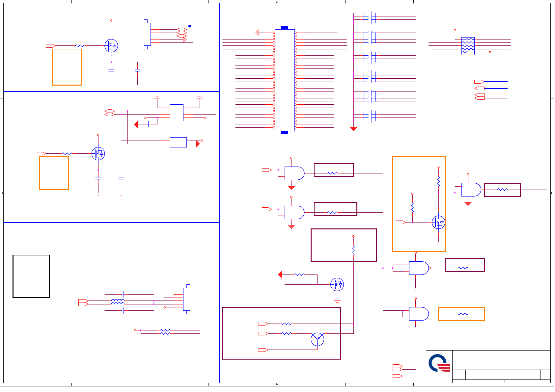The width and height of the screenshot is (555, 392).
Task: Select the MOSFET inside the orange box
Action: tap(438, 222)
